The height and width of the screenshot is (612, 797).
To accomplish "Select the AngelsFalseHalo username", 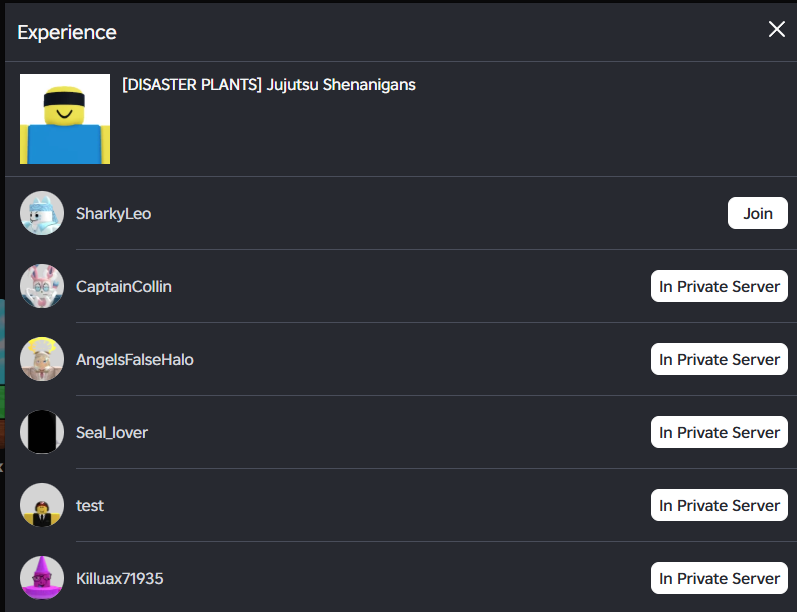I will tap(135, 360).
